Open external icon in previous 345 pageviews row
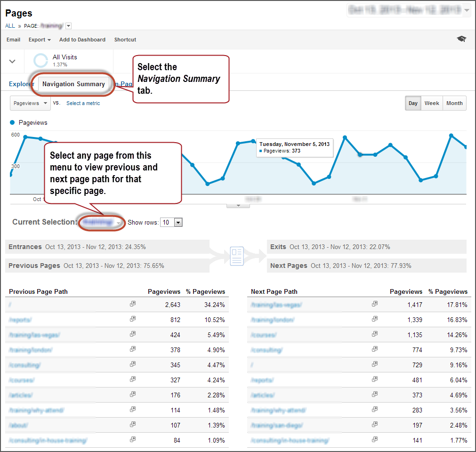The image size is (476, 452). click(133, 364)
